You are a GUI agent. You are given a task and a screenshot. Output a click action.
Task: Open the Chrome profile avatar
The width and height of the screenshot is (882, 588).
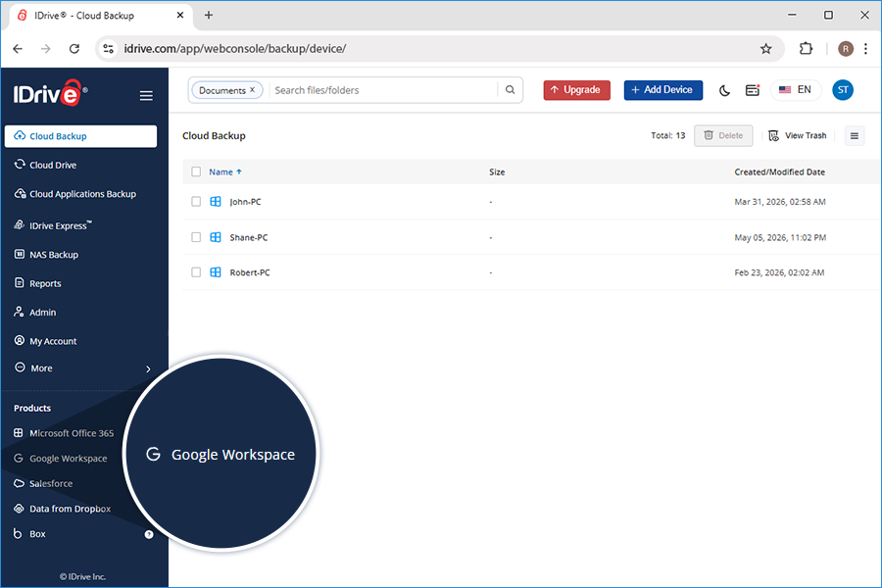(846, 49)
